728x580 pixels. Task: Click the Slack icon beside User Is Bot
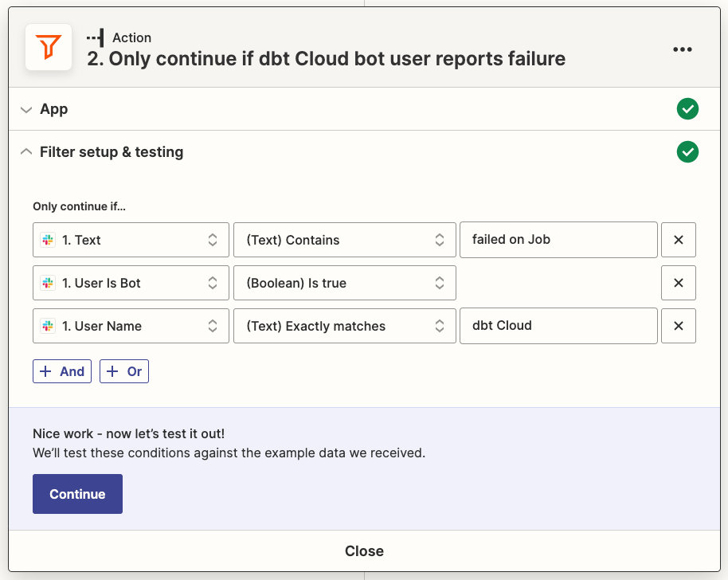48,283
